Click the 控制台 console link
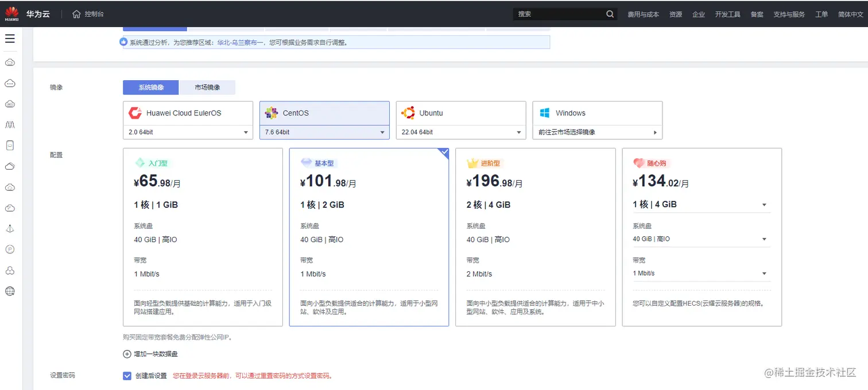This screenshot has width=868, height=390. click(x=94, y=14)
